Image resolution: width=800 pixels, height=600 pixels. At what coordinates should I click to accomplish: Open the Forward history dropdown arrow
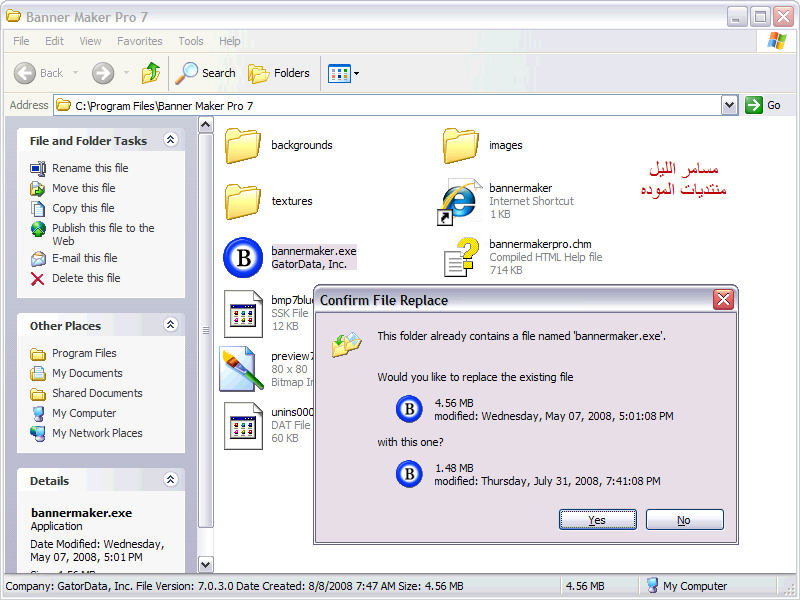click(127, 73)
